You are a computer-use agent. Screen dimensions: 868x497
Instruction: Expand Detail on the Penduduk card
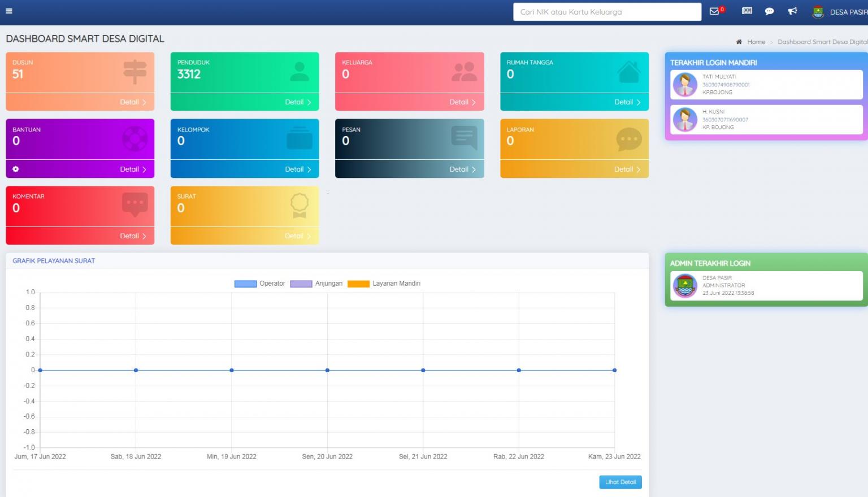pyautogui.click(x=298, y=102)
